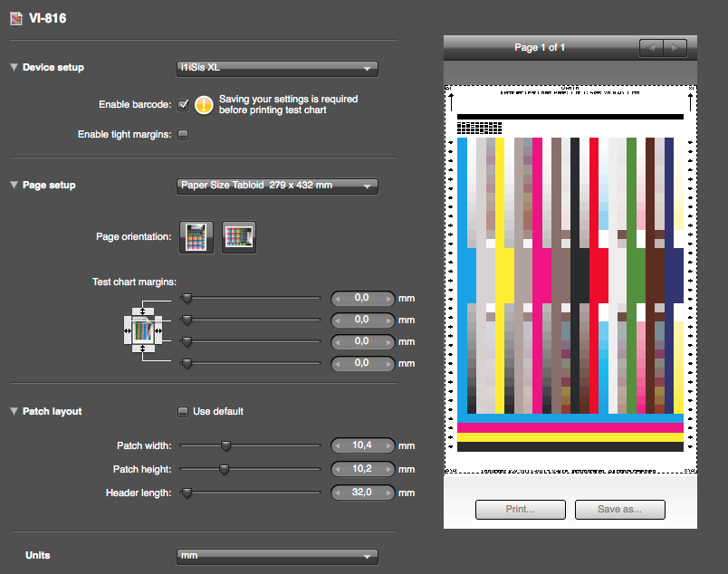Open the i1iSis XL device dropdown

(276, 68)
